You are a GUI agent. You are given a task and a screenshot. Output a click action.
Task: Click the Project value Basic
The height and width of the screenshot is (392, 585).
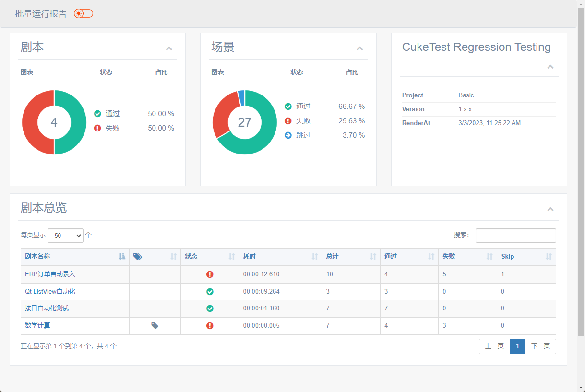click(466, 95)
